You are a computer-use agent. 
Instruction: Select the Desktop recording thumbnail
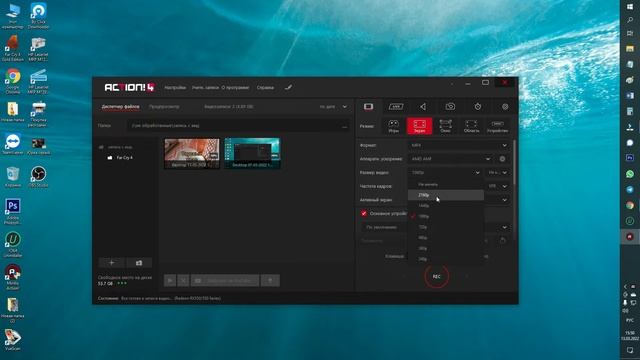(x=253, y=153)
